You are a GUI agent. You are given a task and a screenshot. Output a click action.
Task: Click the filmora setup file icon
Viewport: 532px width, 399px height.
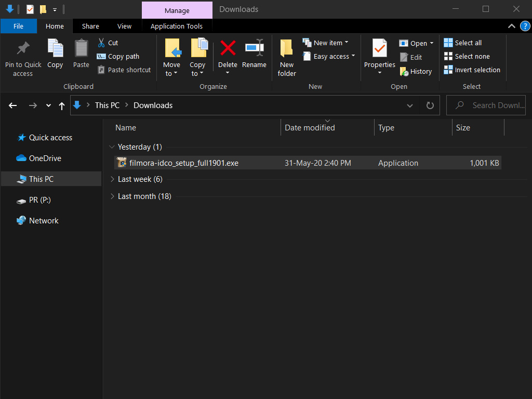click(122, 163)
